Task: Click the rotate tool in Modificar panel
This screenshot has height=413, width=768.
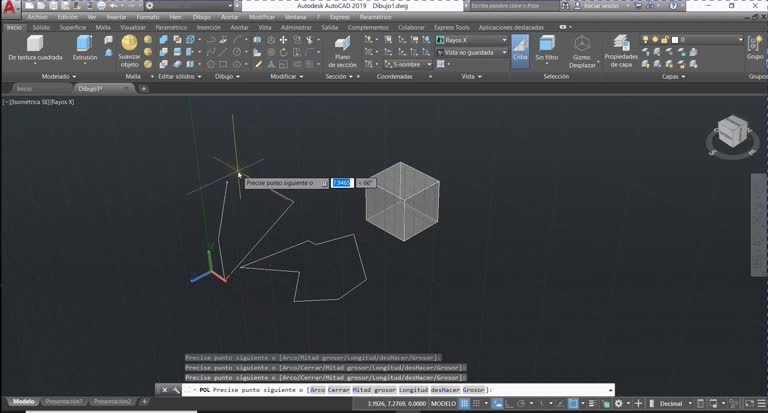Action: [x=283, y=52]
